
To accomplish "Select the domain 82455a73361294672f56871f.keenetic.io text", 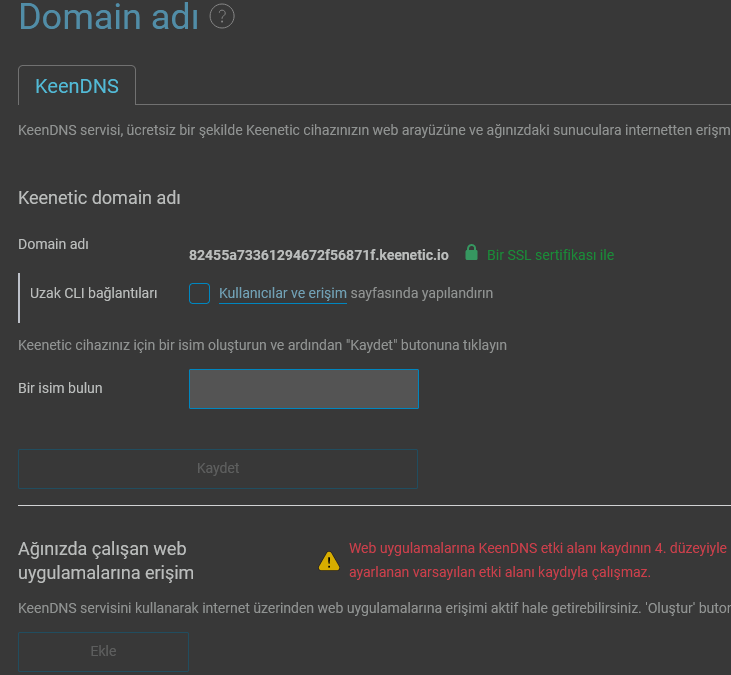I will [318, 255].
